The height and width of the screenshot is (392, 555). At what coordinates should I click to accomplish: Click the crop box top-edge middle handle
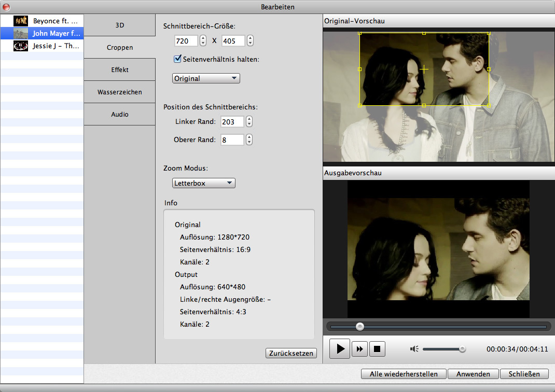coord(424,33)
